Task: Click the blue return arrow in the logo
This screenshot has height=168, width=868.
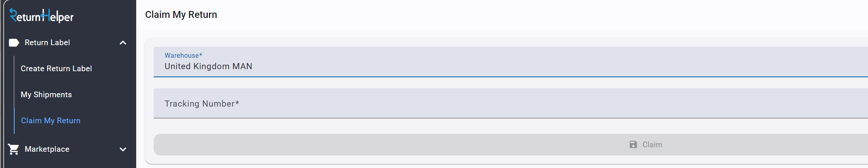Action: pos(13,15)
